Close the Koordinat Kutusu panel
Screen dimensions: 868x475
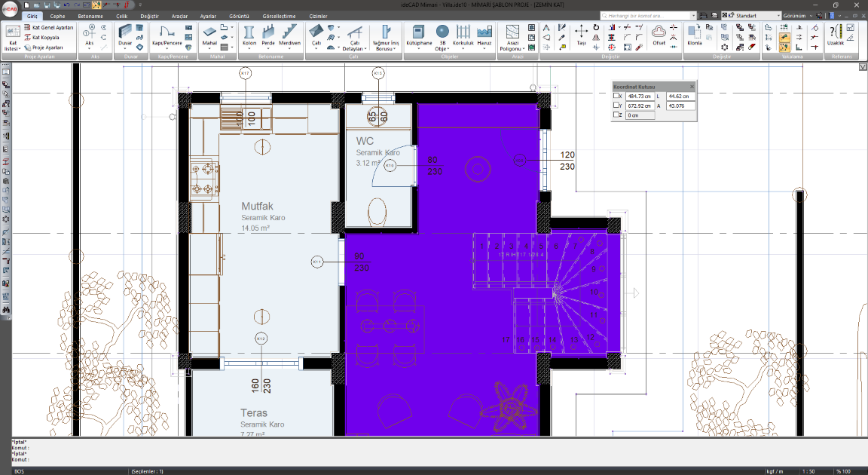point(692,87)
